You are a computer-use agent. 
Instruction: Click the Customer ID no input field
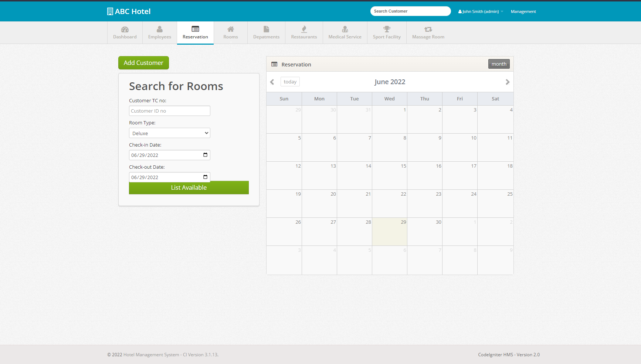coord(170,111)
